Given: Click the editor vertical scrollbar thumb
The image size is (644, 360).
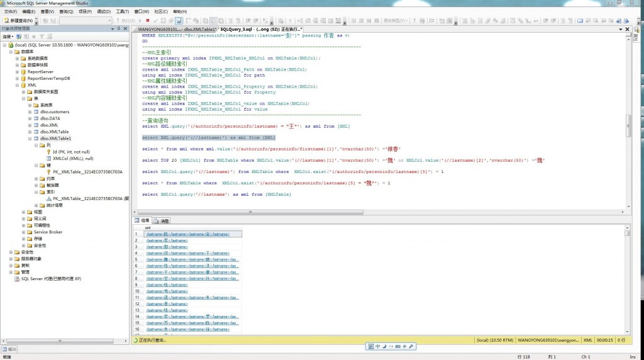Looking at the screenshot, I should pos(628,125).
